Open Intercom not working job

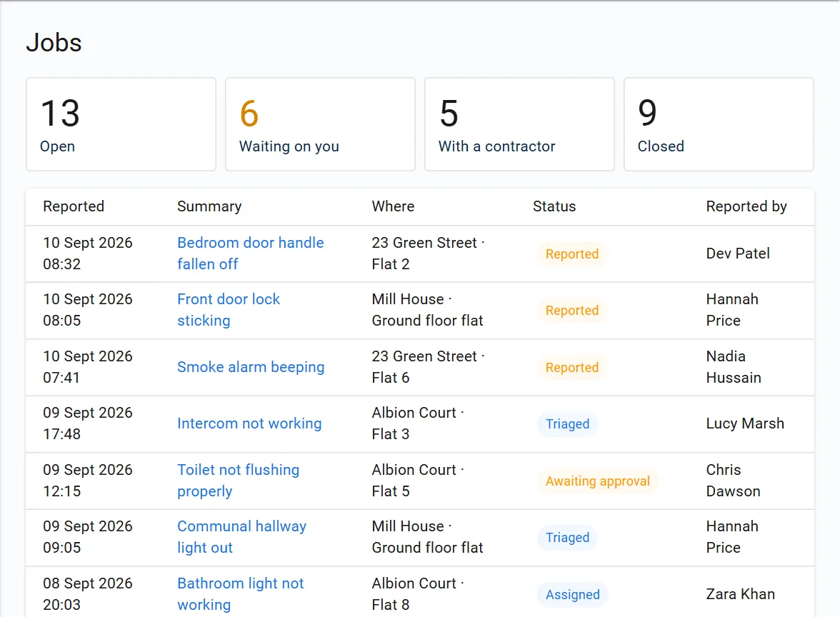tap(250, 423)
